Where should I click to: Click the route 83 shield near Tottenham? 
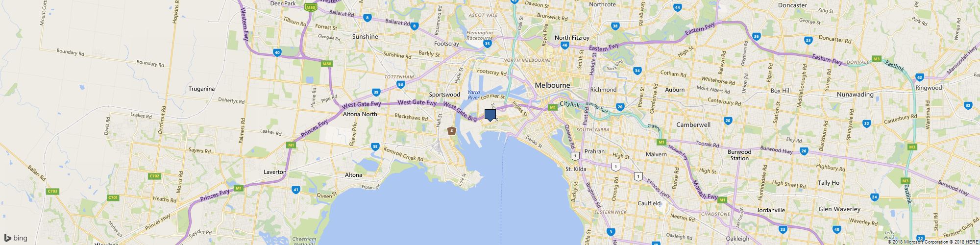401,84
